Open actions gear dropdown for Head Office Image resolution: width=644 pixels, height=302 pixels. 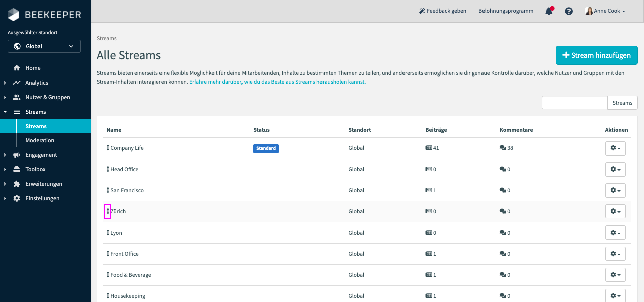click(615, 169)
